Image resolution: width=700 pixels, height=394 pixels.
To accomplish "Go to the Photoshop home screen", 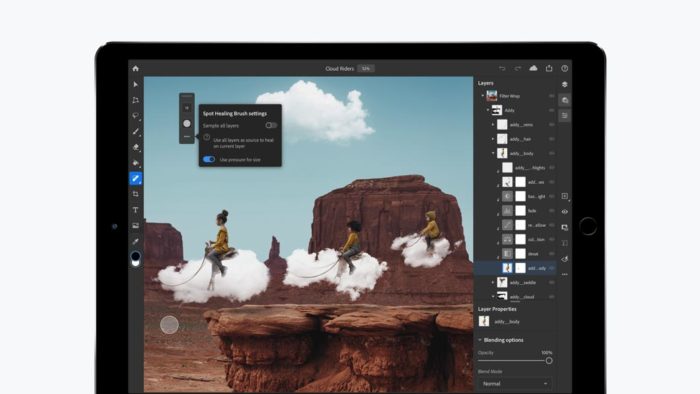I will click(135, 68).
